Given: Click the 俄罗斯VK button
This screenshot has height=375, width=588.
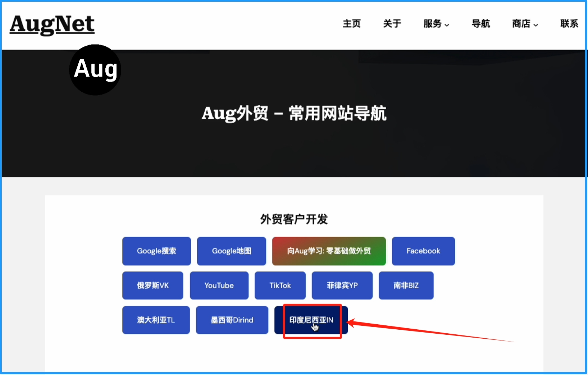Looking at the screenshot, I should (x=153, y=285).
